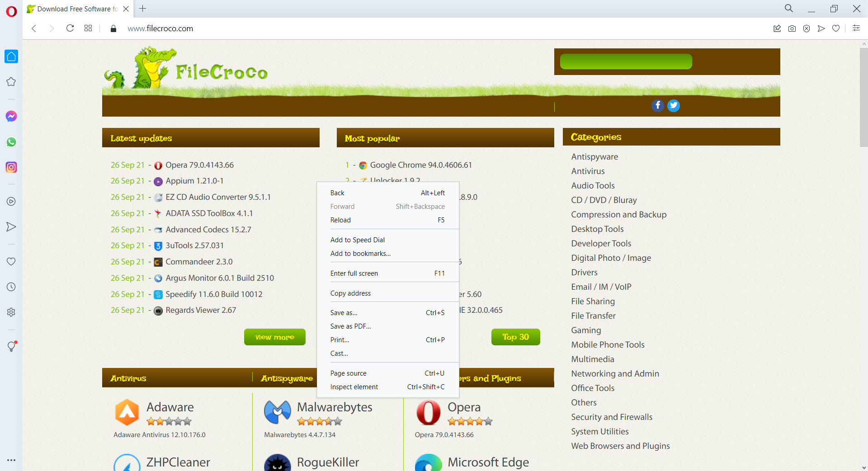
Task: Open Messenger in the Opera sidebar
Action: click(11, 117)
